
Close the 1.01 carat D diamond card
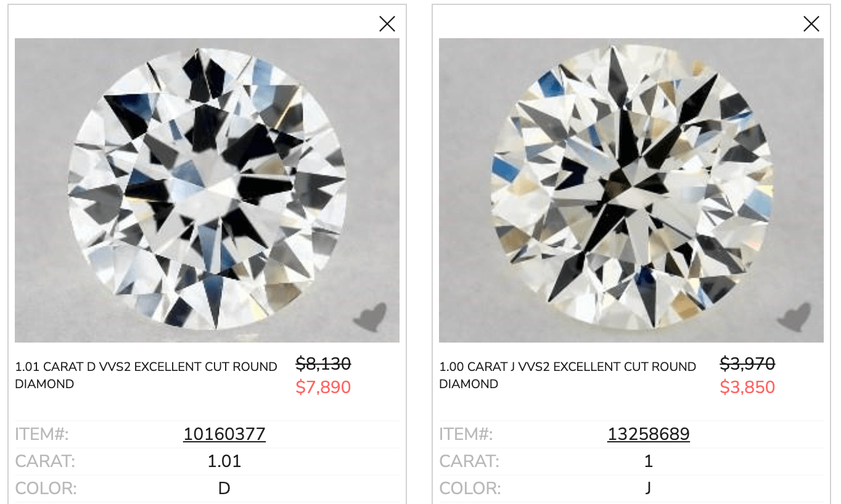coord(387,24)
